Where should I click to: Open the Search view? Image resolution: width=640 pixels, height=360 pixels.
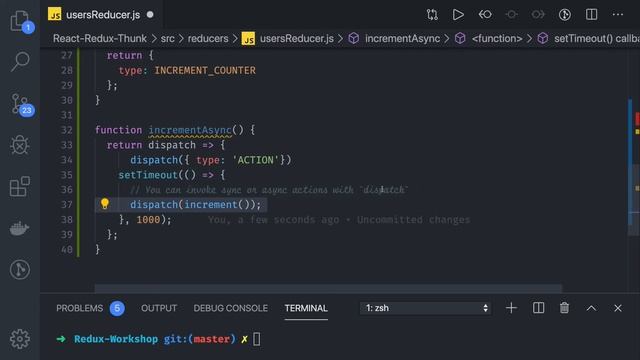[20, 62]
